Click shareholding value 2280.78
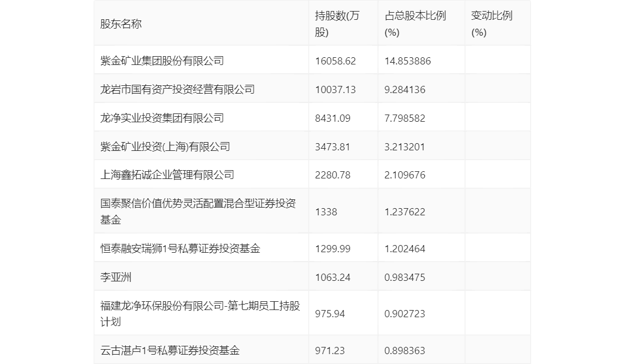Image resolution: width=625 pixels, height=364 pixels. [x=333, y=175]
